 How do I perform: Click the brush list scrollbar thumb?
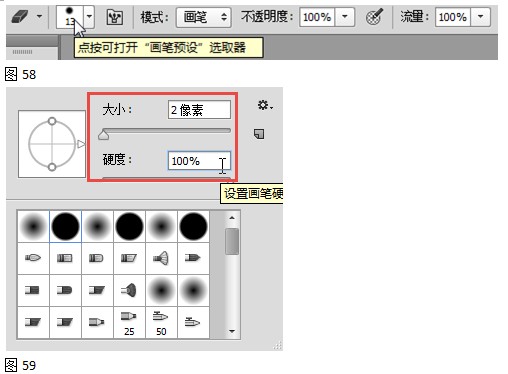pyautogui.click(x=232, y=241)
